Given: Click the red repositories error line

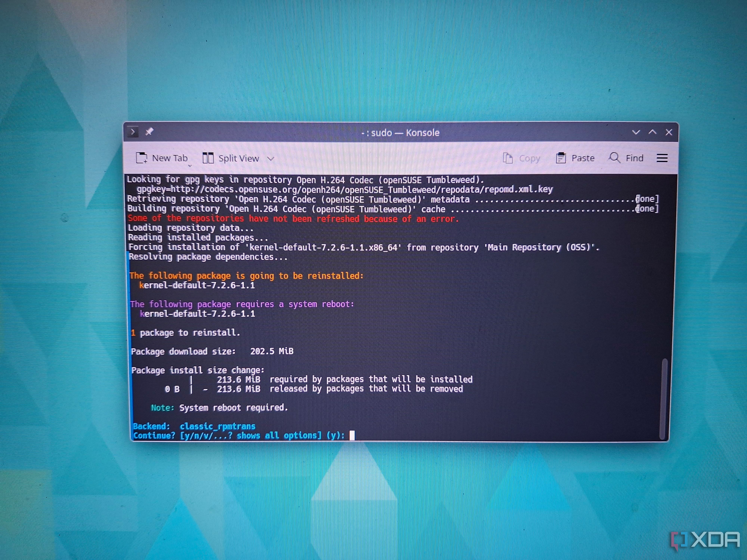Looking at the screenshot, I should tap(293, 219).
